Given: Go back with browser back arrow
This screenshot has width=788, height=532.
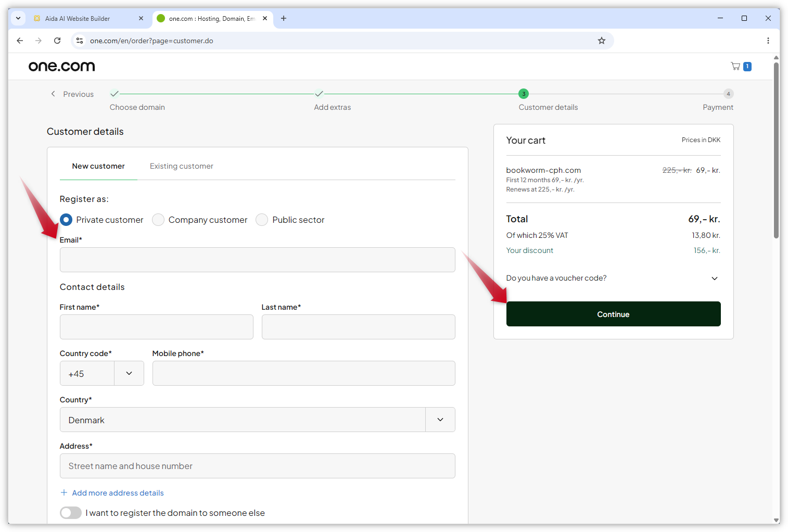Looking at the screenshot, I should pyautogui.click(x=20, y=41).
